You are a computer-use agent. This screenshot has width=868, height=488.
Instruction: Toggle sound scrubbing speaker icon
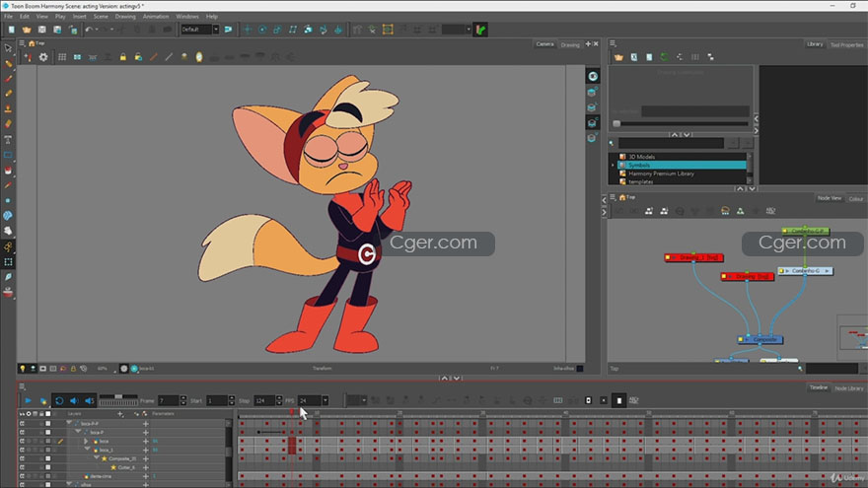coord(89,400)
